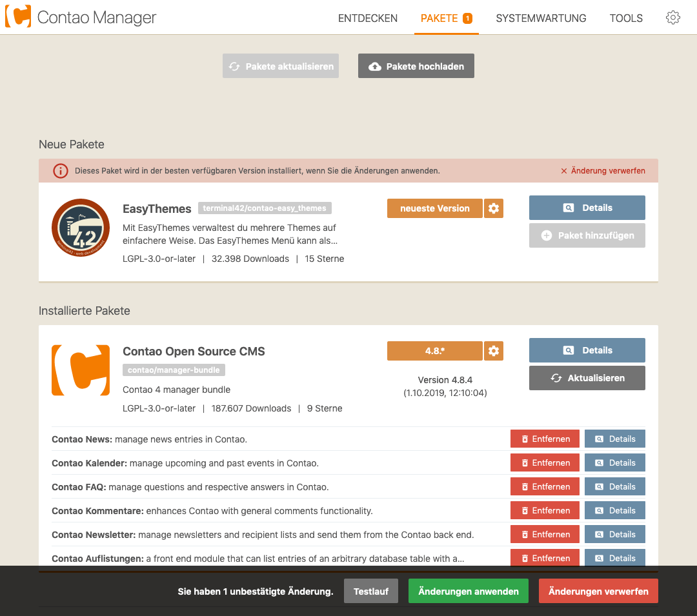Open the settings gear in the header

click(x=672, y=18)
